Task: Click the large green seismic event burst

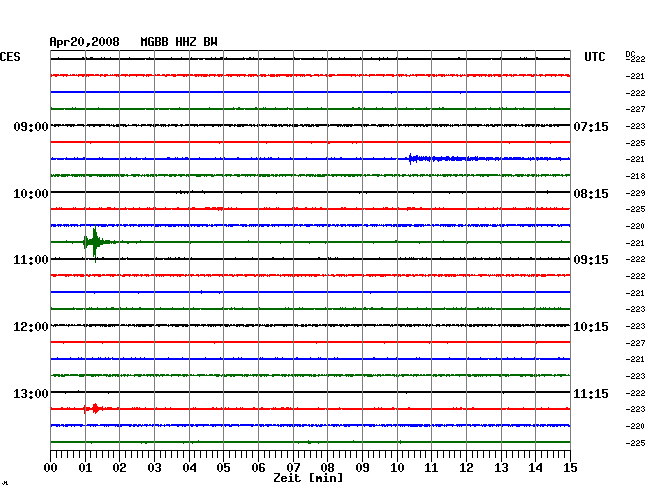Action: 95,242
